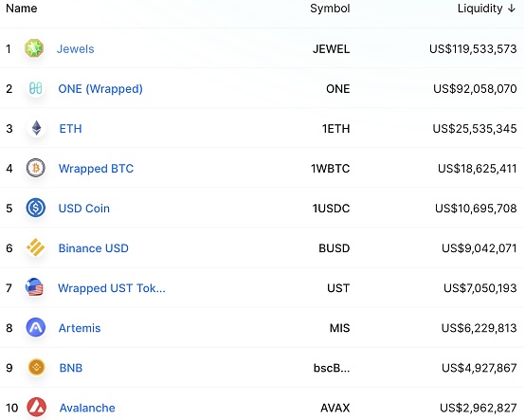This screenshot has height=420, width=525.
Task: Click the Jewels token gem icon
Action: pos(34,48)
